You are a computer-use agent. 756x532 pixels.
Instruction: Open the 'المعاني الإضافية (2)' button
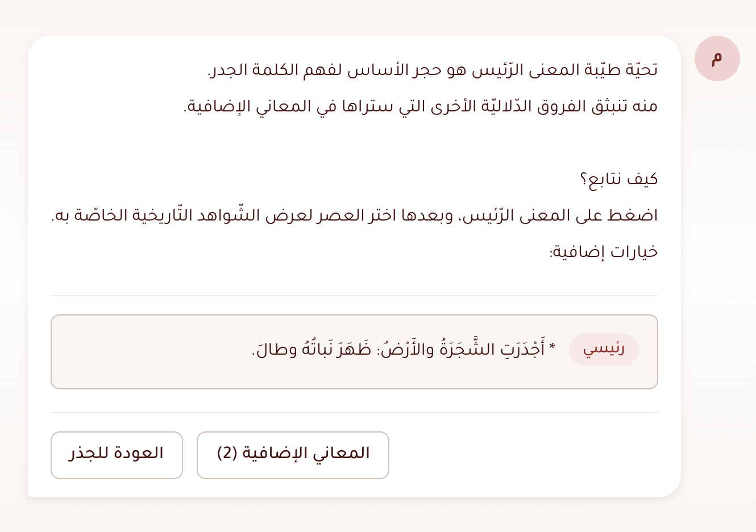click(x=293, y=455)
